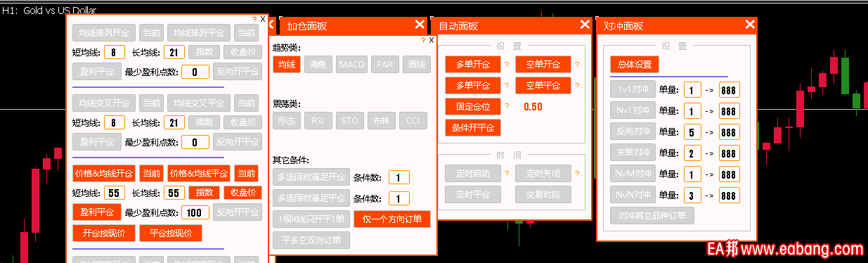Click the 平仓按现价 button
This screenshot has height=263, width=868.
tap(171, 233)
